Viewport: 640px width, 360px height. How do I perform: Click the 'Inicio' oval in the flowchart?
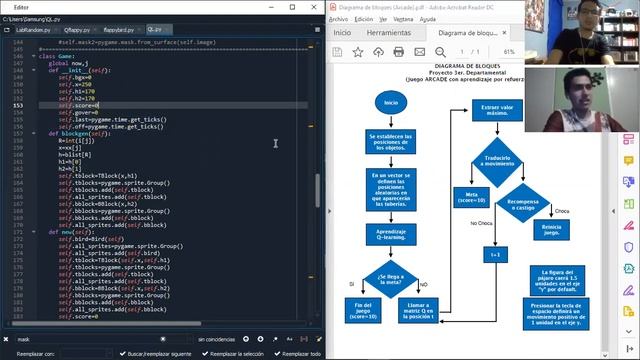click(391, 102)
